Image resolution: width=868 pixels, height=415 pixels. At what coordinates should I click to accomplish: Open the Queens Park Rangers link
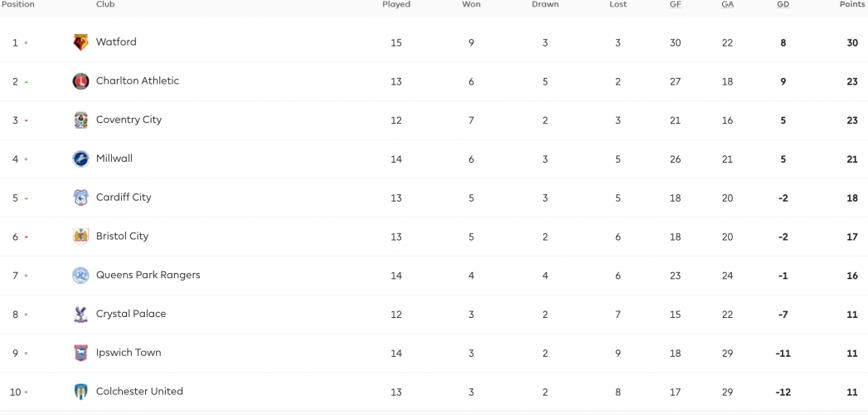(148, 275)
